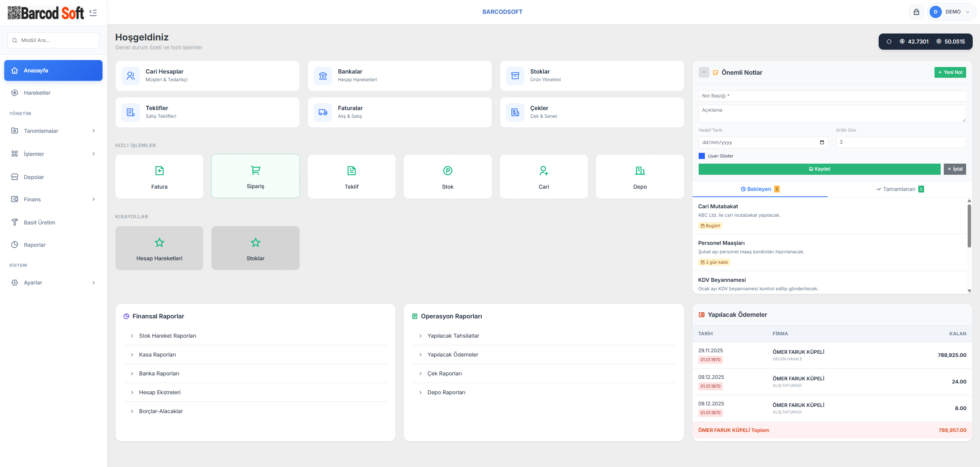Image resolution: width=980 pixels, height=467 pixels.
Task: Open Depo building quick action
Action: 640,171
